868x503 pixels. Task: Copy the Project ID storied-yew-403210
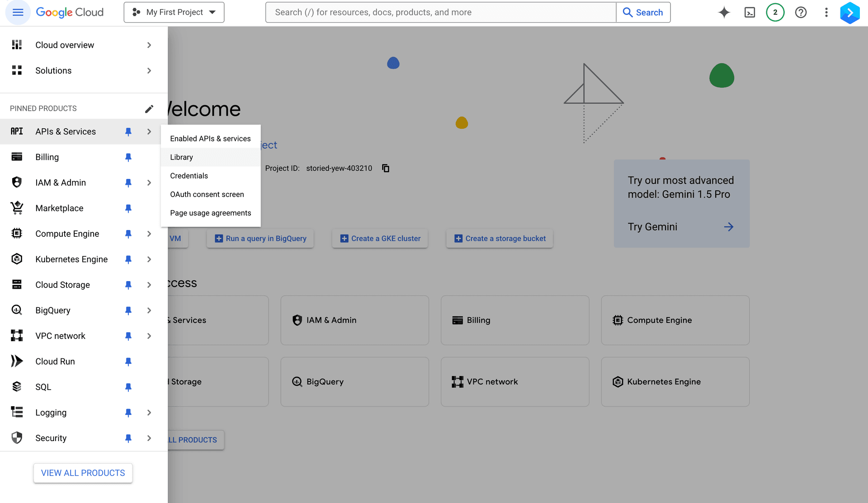[x=386, y=168]
